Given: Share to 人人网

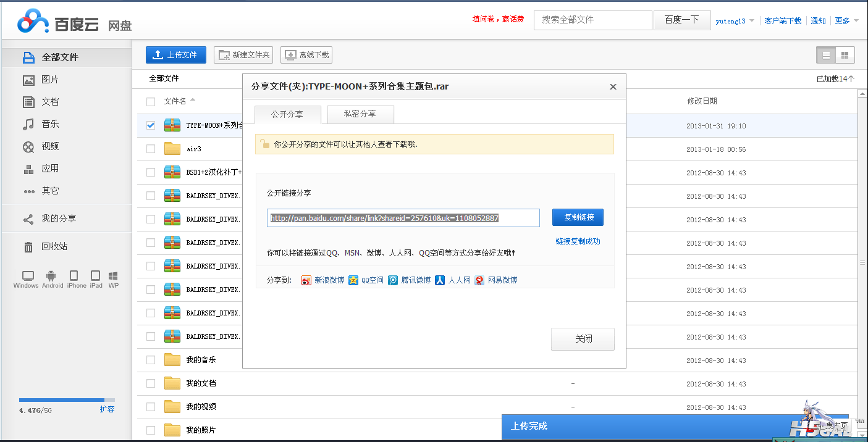Looking at the screenshot, I should pos(452,280).
